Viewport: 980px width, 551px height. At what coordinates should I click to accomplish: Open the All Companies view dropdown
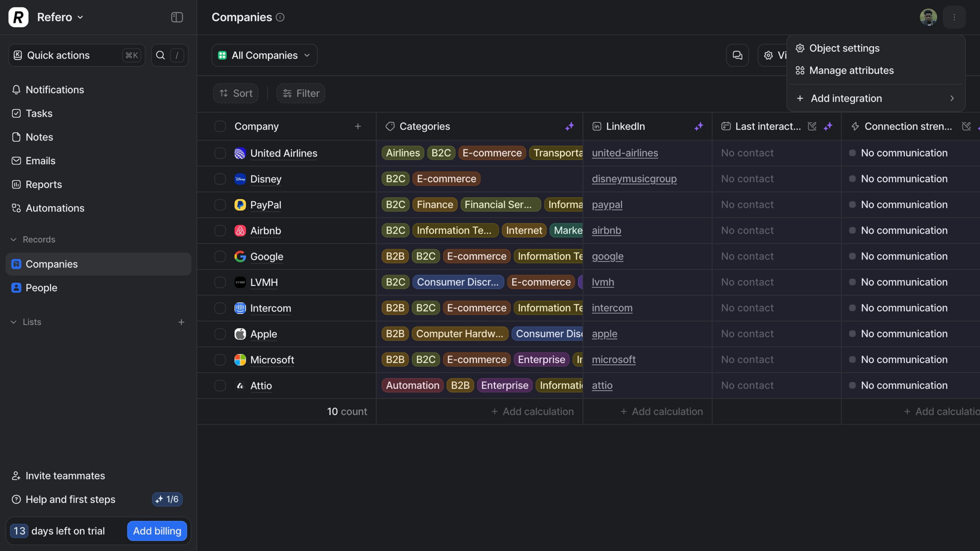(264, 55)
